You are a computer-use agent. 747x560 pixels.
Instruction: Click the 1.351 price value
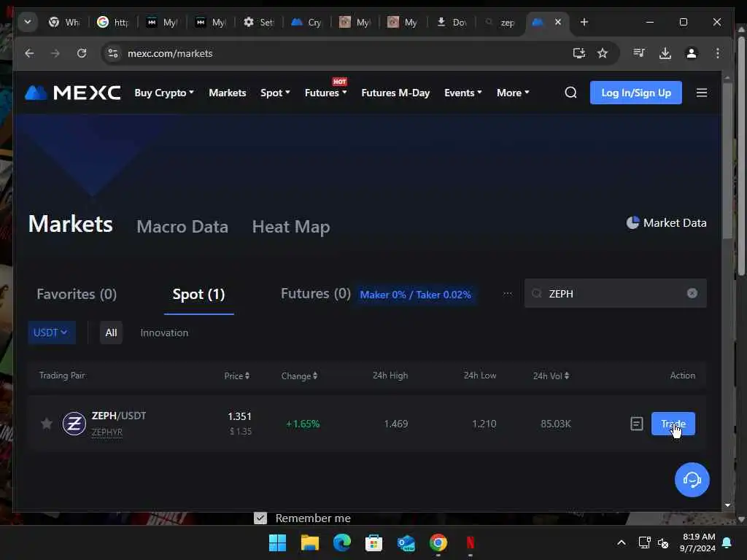point(239,416)
